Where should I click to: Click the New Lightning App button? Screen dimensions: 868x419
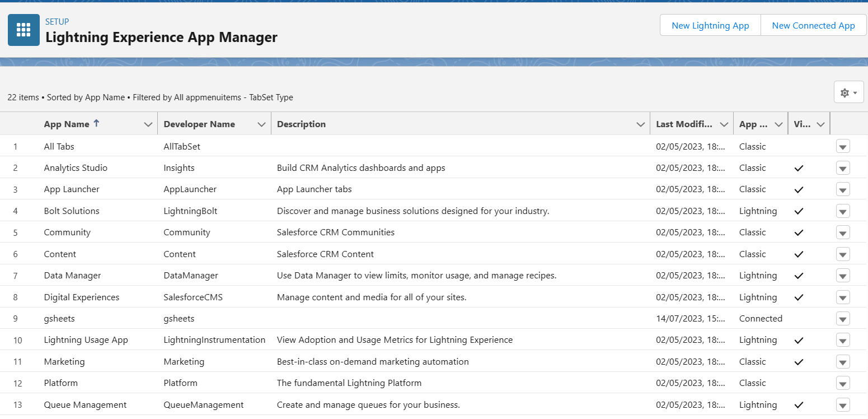tap(710, 25)
